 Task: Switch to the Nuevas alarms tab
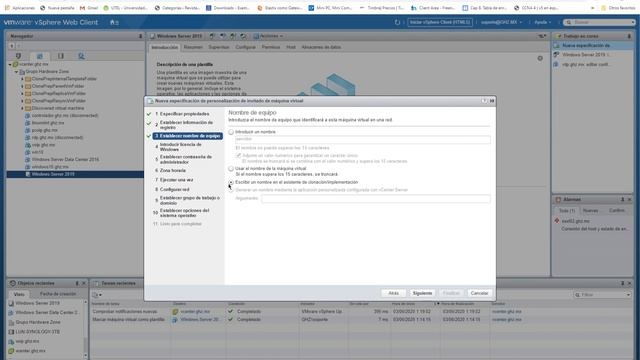click(x=590, y=211)
